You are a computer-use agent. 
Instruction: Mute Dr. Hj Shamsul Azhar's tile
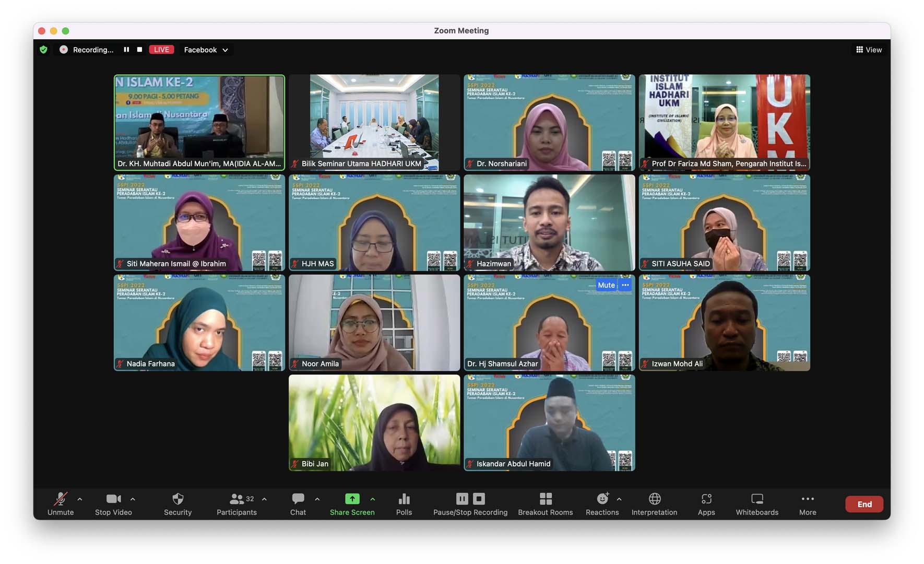606,285
